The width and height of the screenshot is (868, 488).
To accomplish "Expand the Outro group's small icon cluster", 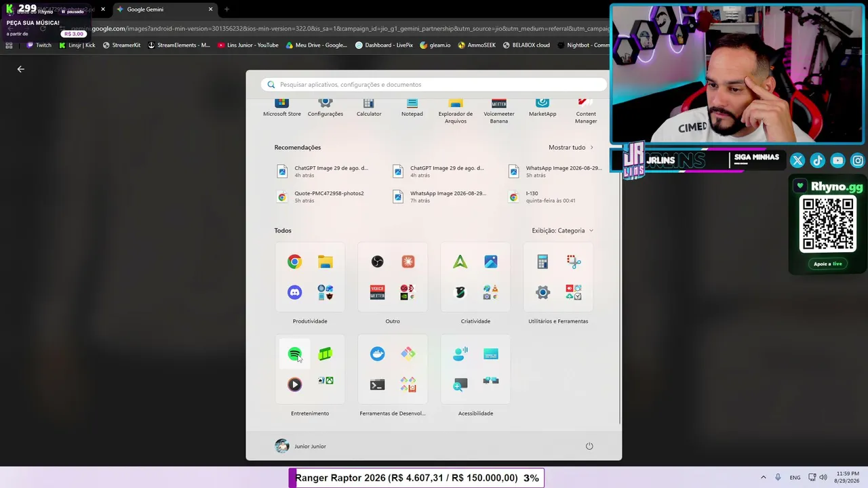I will (x=408, y=292).
